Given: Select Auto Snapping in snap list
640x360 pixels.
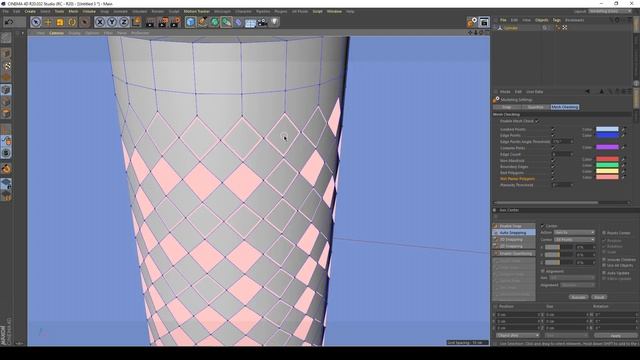Looking at the screenshot, I should (514, 233).
